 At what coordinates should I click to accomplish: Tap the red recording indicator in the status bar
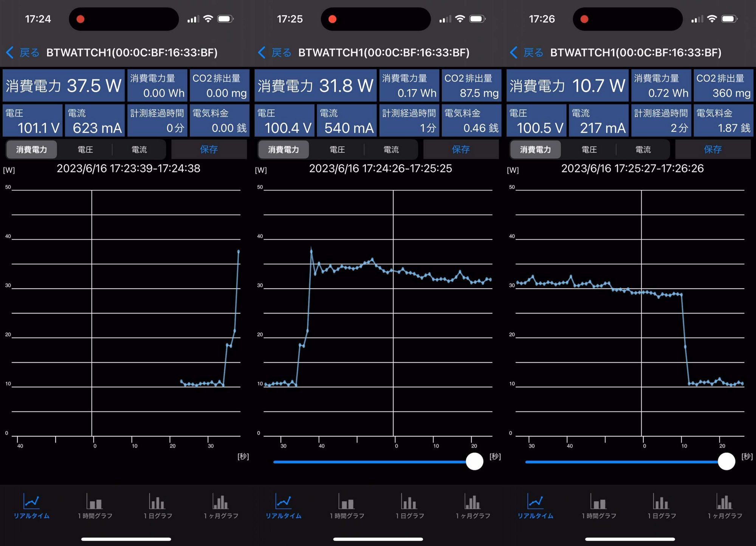[x=80, y=19]
